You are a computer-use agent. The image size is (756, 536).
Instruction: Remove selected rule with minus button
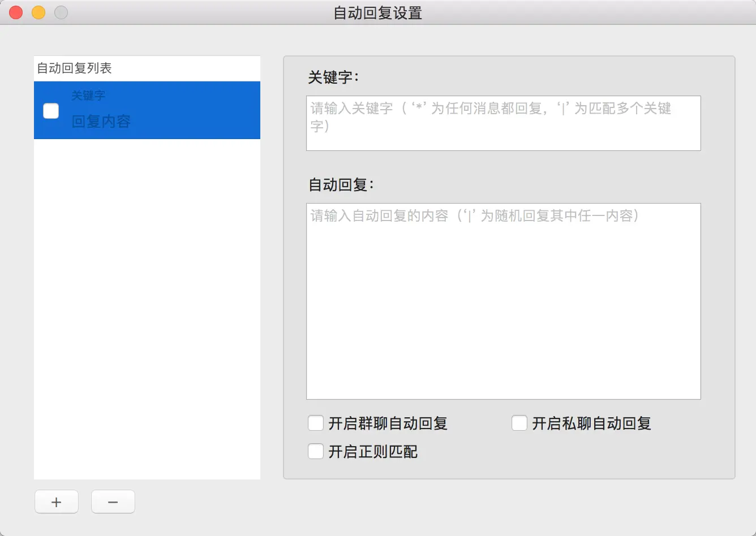tap(113, 502)
